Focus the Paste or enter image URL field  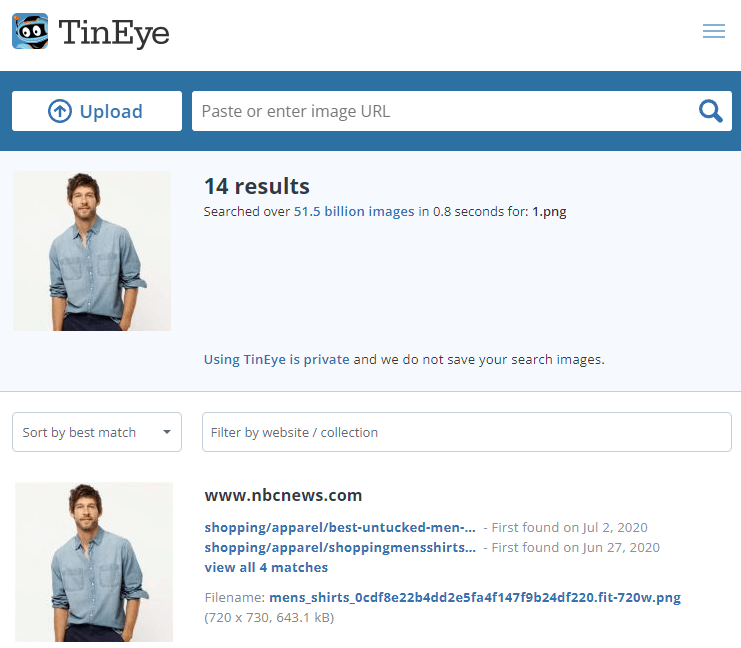click(x=440, y=111)
